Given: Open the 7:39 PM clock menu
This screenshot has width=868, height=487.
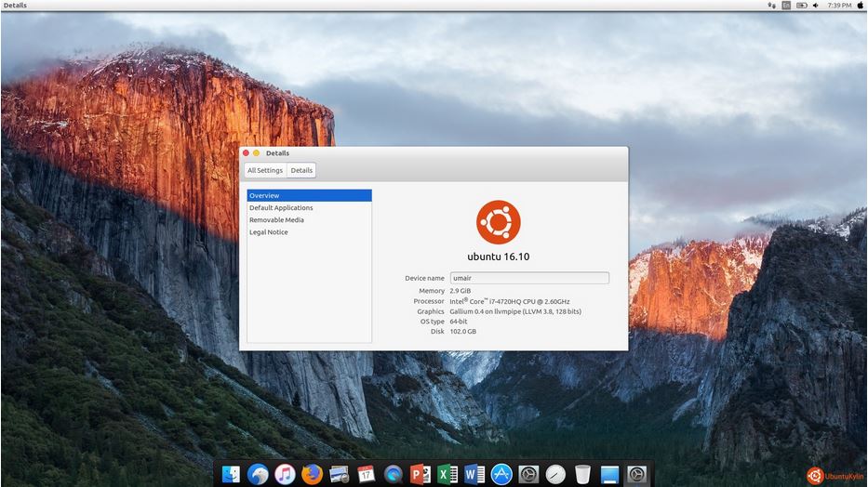Looking at the screenshot, I should [839, 5].
